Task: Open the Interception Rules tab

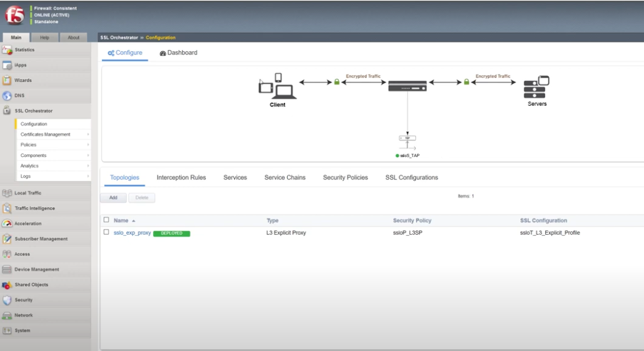Action: click(181, 178)
